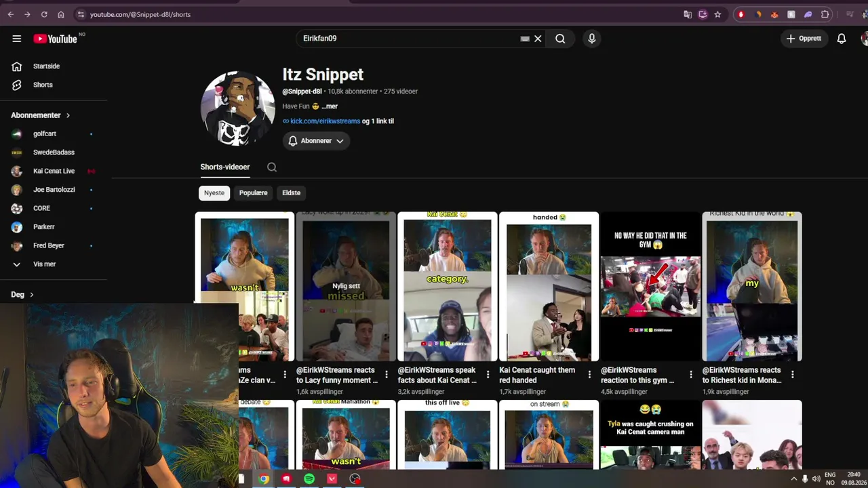Open options menu for Lacy funny moment short
This screenshot has height=488, width=868.
click(x=387, y=374)
